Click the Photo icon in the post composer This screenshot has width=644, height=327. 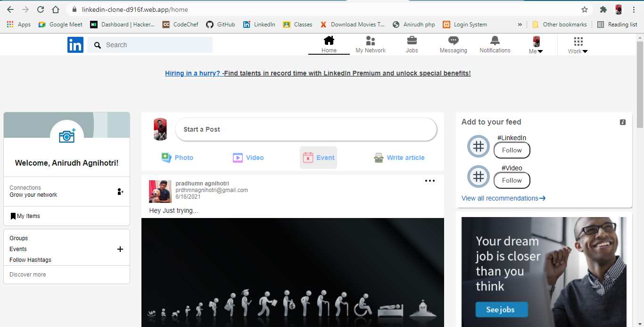click(x=167, y=157)
